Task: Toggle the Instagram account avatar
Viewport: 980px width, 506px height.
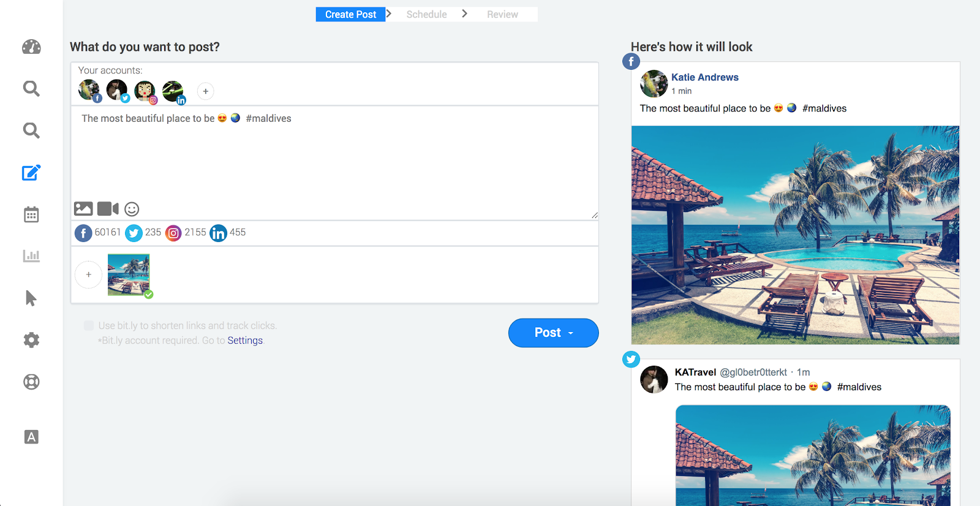Action: [x=146, y=92]
